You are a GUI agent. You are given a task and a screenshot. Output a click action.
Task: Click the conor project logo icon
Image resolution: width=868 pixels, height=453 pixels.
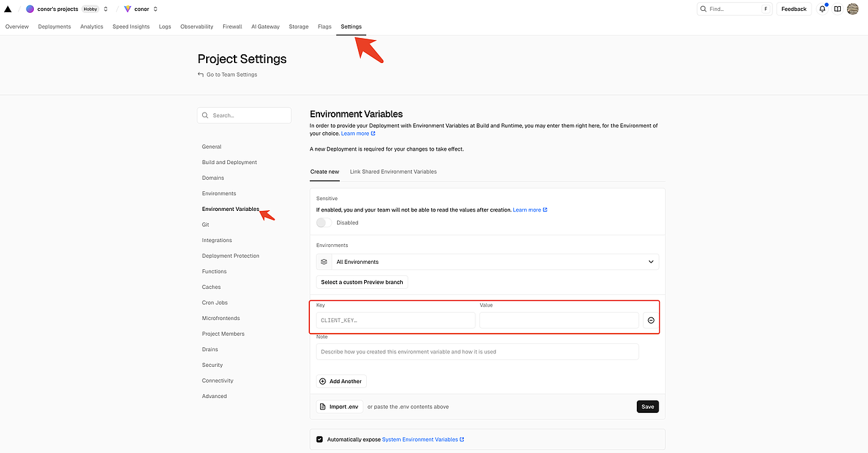click(x=127, y=9)
